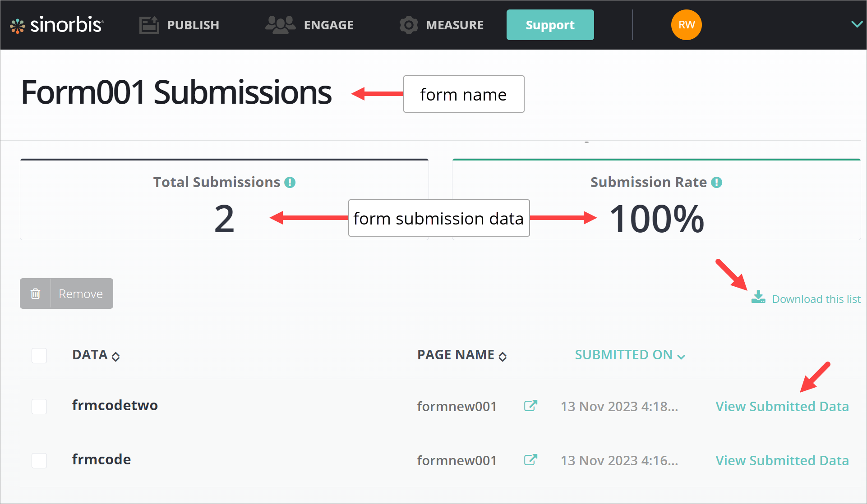Open the PUBLISH menu

pyautogui.click(x=180, y=25)
